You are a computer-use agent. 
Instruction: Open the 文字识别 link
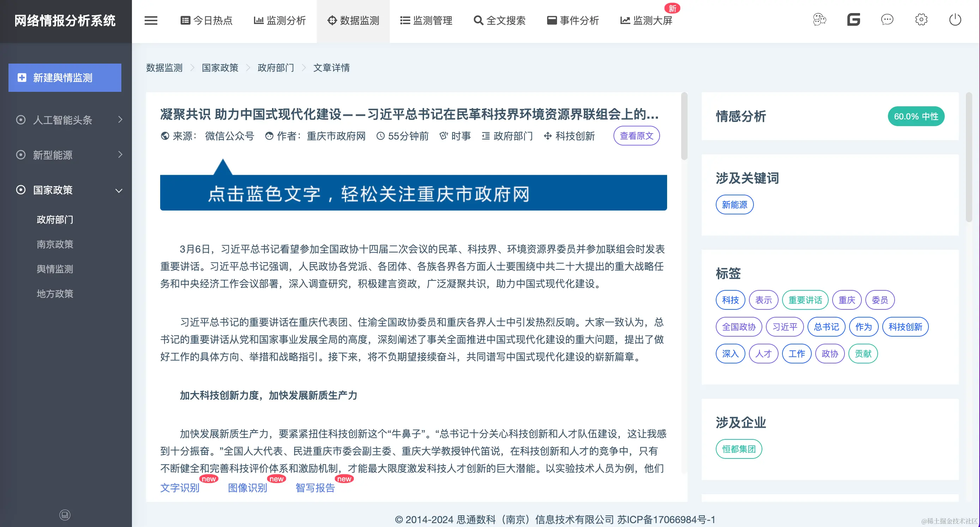click(180, 488)
